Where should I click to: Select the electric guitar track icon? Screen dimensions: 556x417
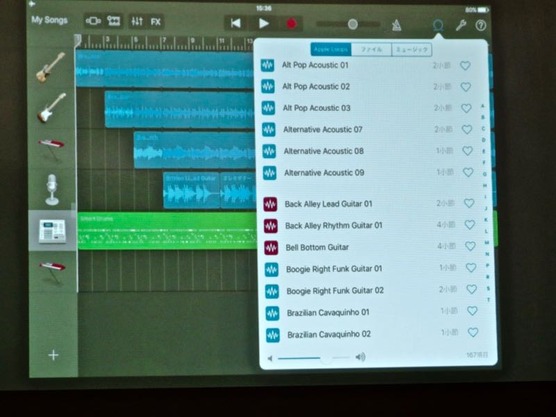(52, 108)
